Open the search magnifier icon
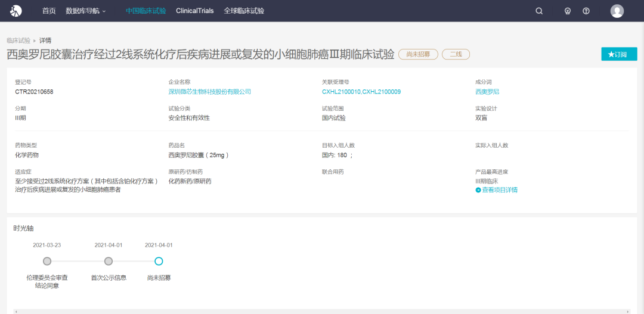The image size is (644, 314). click(539, 11)
